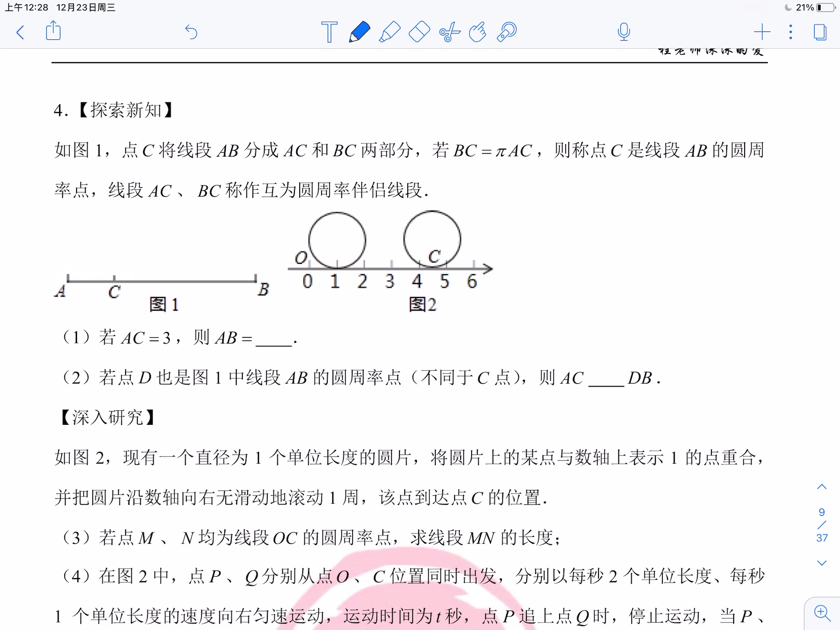Viewport: 840px width, 630px height.
Task: Open the three-dot more options menu
Action: click(791, 32)
